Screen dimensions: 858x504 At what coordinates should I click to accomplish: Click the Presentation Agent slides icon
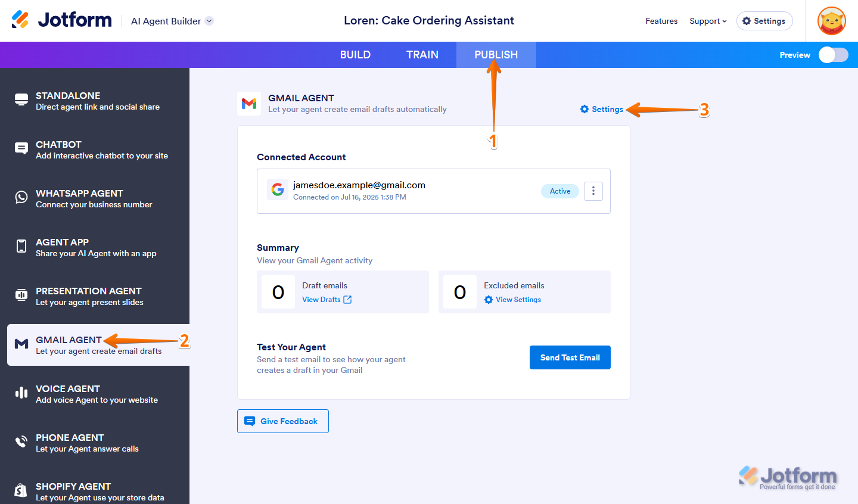tap(21, 295)
